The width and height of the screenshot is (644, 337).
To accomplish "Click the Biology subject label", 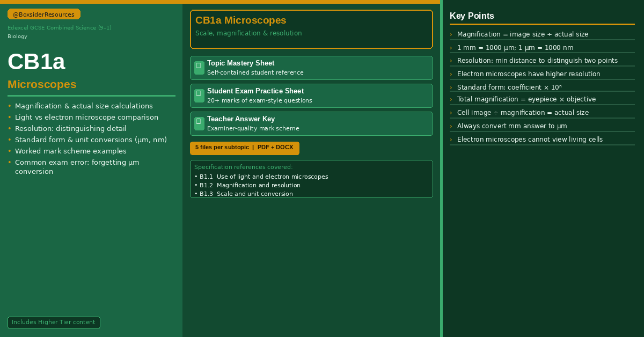I will (17, 36).
